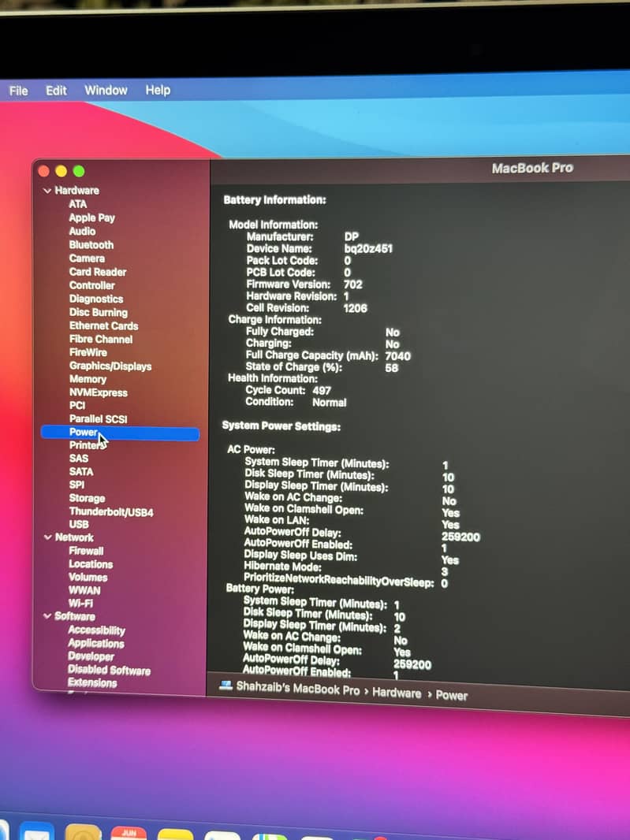Select Disabled Software in the sidebar
630x840 pixels.
pos(109,670)
